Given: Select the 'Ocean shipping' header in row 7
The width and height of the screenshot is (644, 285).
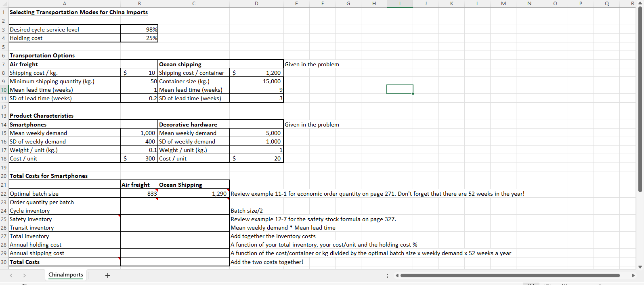Looking at the screenshot, I should click(194, 64).
